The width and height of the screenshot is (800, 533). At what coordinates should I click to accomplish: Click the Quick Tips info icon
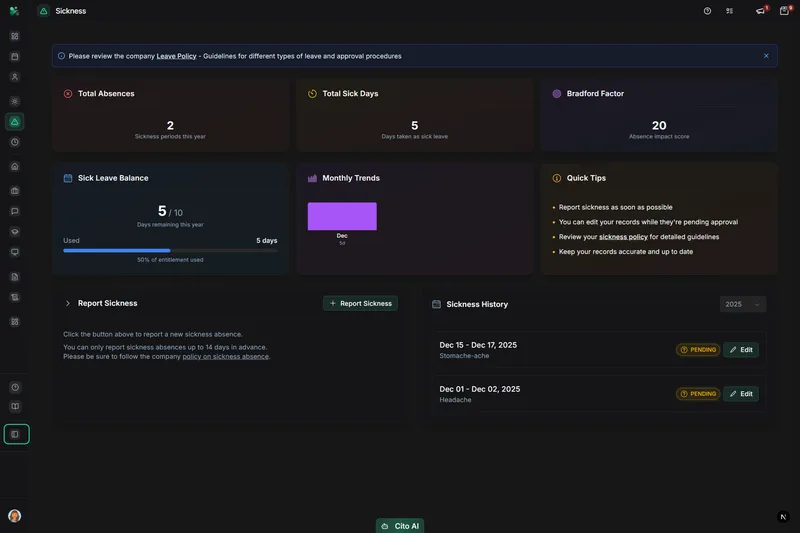tap(557, 178)
